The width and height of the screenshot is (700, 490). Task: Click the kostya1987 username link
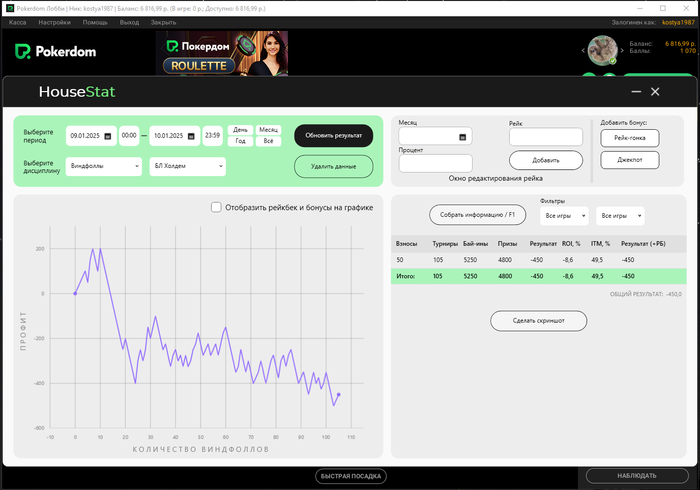(x=678, y=22)
